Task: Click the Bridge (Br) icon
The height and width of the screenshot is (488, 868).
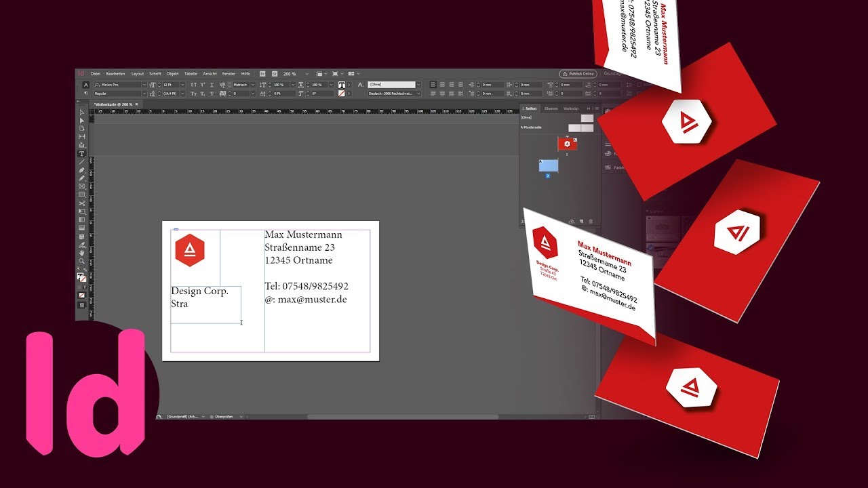Action: (x=262, y=73)
